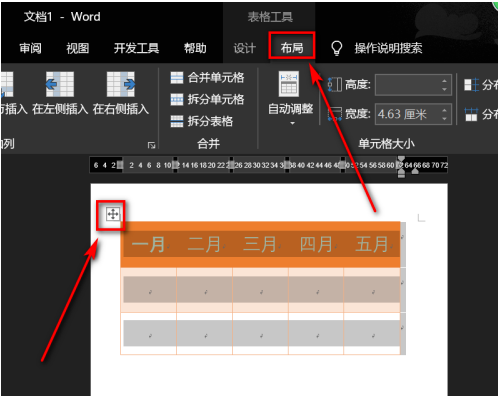Click the 三月 header cell
The image size is (499, 396).
pos(260,244)
